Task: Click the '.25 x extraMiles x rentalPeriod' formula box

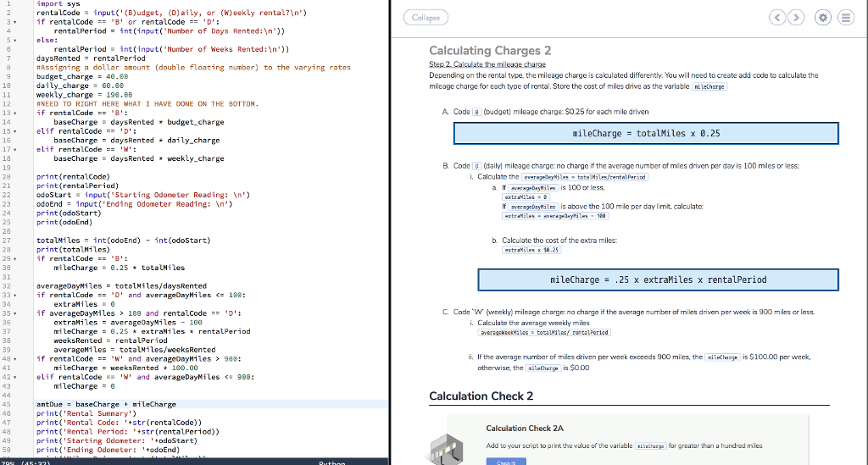Action: (658, 280)
